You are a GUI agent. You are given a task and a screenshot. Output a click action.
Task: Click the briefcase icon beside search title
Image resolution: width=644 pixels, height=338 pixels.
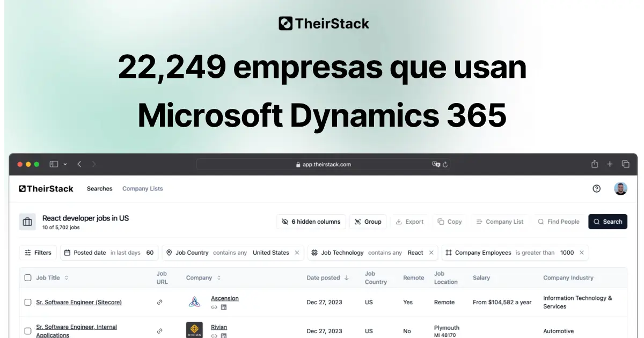tap(27, 222)
